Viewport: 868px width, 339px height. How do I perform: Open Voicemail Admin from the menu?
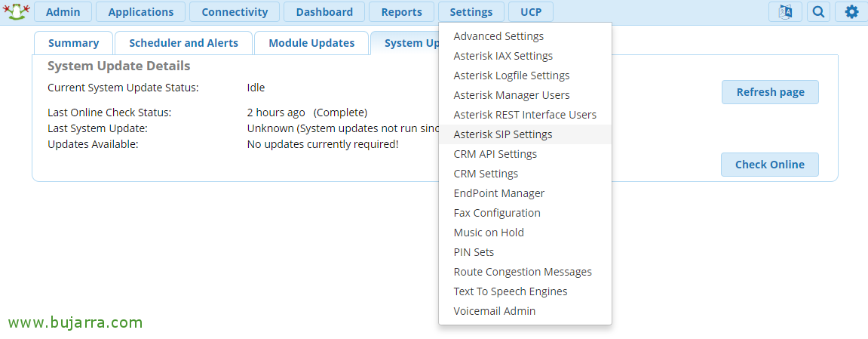tap(525, 311)
